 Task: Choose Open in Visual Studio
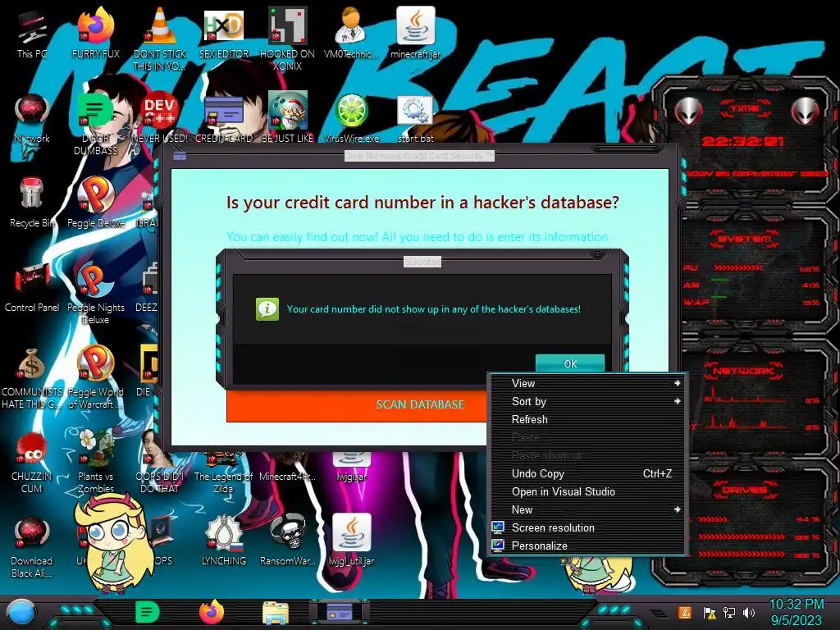(587, 492)
